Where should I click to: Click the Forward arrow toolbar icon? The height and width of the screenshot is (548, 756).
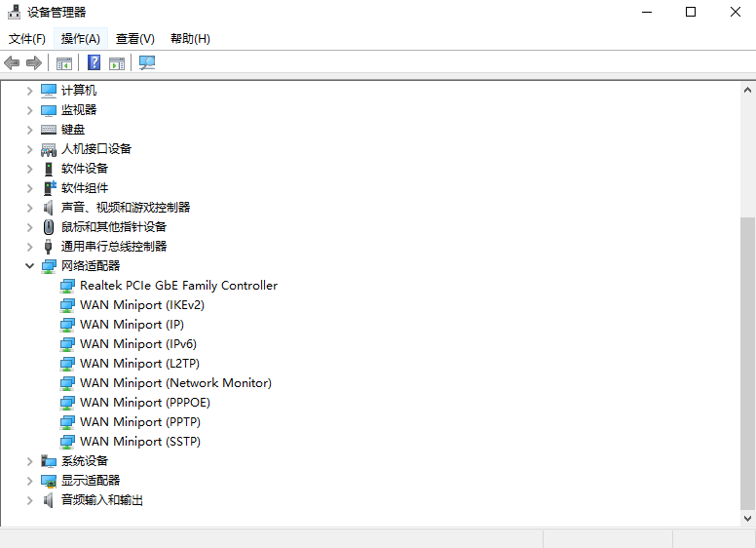(x=34, y=62)
